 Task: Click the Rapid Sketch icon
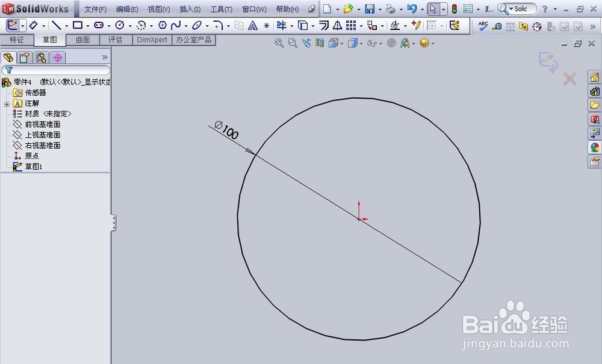tap(455, 26)
